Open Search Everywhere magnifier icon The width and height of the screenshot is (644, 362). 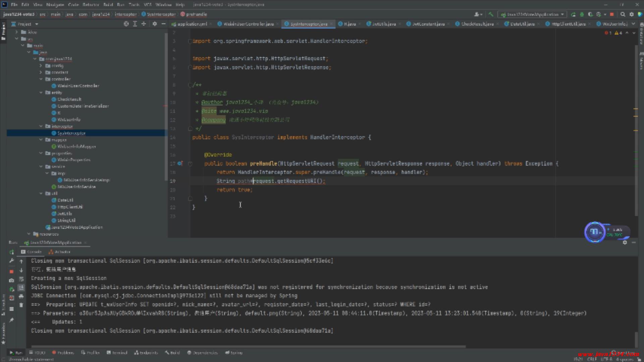point(623,14)
